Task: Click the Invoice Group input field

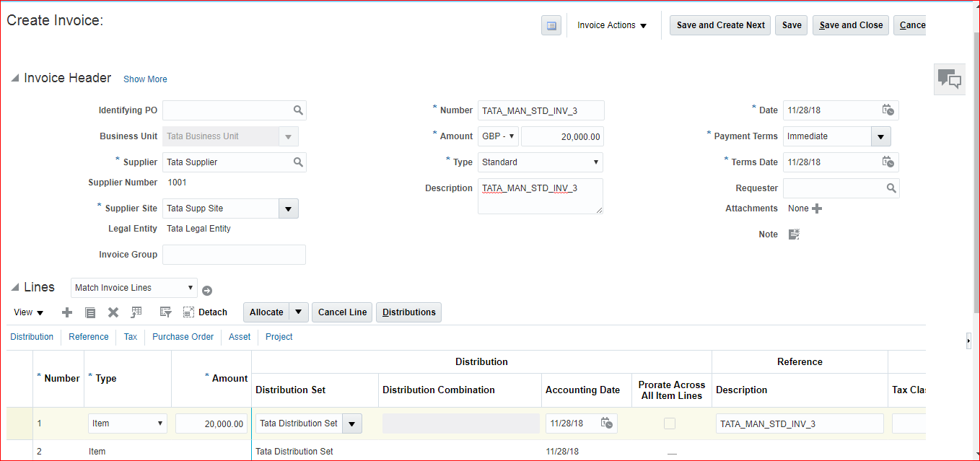Action: [x=234, y=255]
